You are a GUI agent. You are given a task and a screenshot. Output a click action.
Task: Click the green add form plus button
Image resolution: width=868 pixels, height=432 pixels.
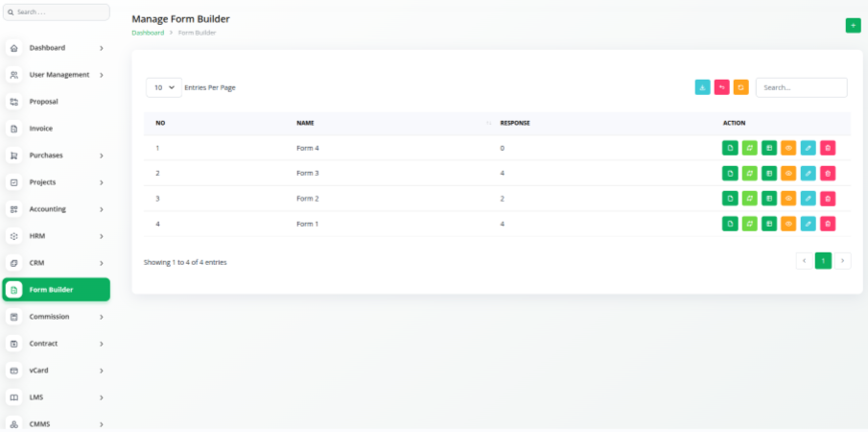(x=853, y=26)
